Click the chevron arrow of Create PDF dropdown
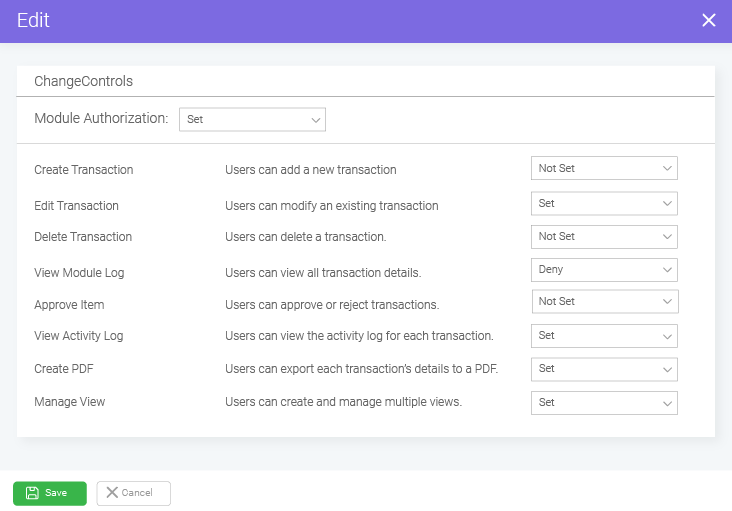 (x=667, y=370)
